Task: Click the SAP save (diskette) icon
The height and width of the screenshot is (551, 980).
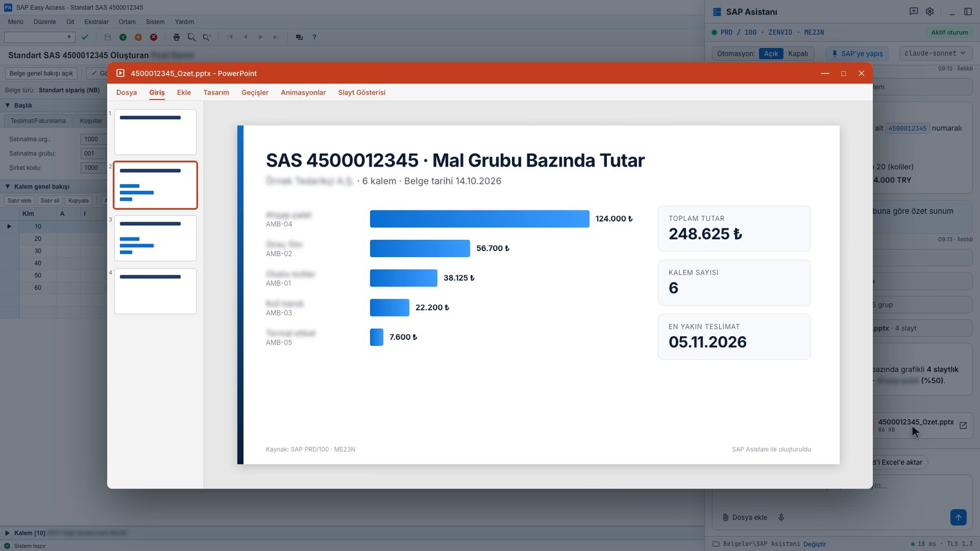Action: (108, 37)
